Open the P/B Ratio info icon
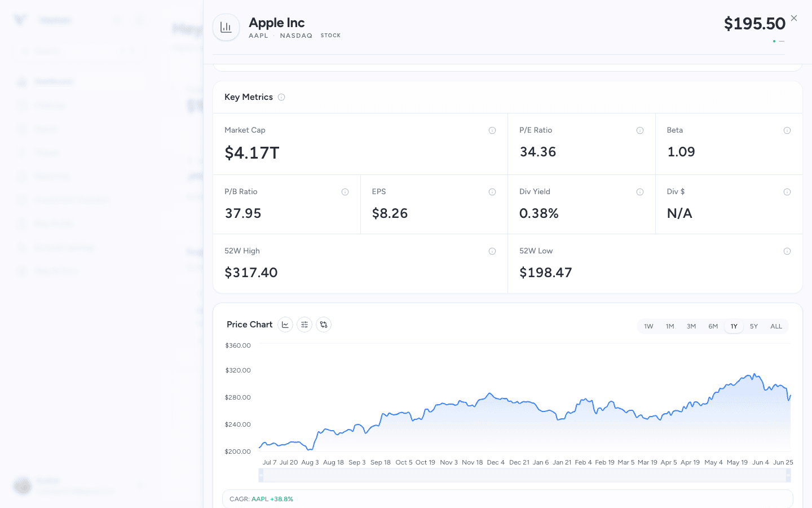Screen dimensions: 812x508 (x=345, y=192)
